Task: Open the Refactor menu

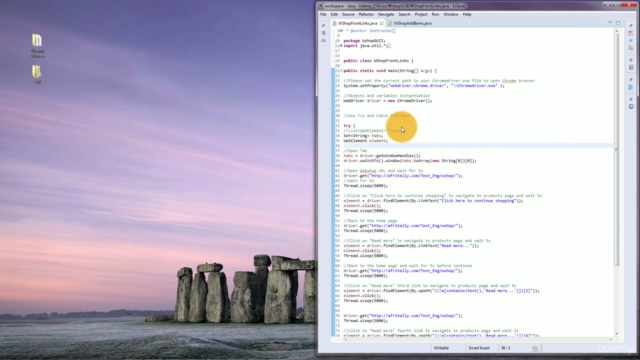Action: 366,14
